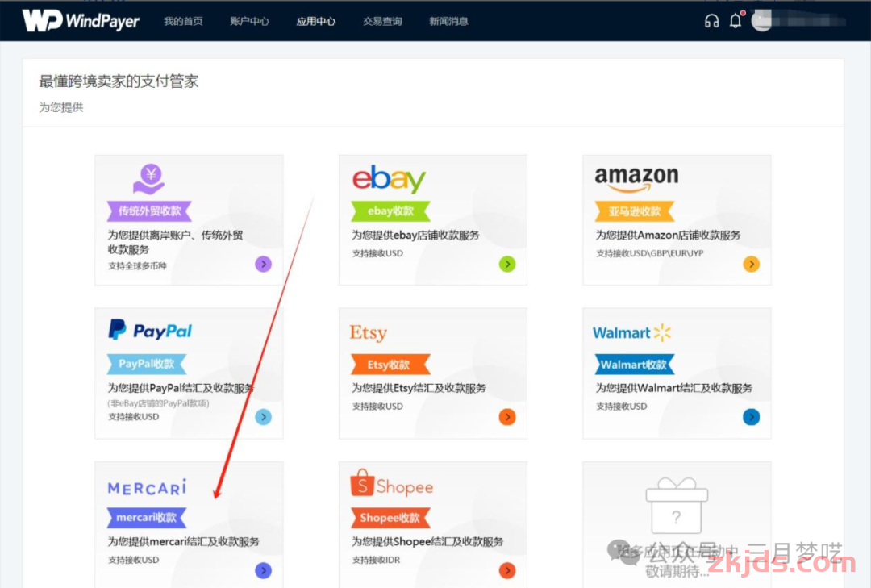Click the ebay收款 ribbon label
Screen dimensions: 871x588
391,211
